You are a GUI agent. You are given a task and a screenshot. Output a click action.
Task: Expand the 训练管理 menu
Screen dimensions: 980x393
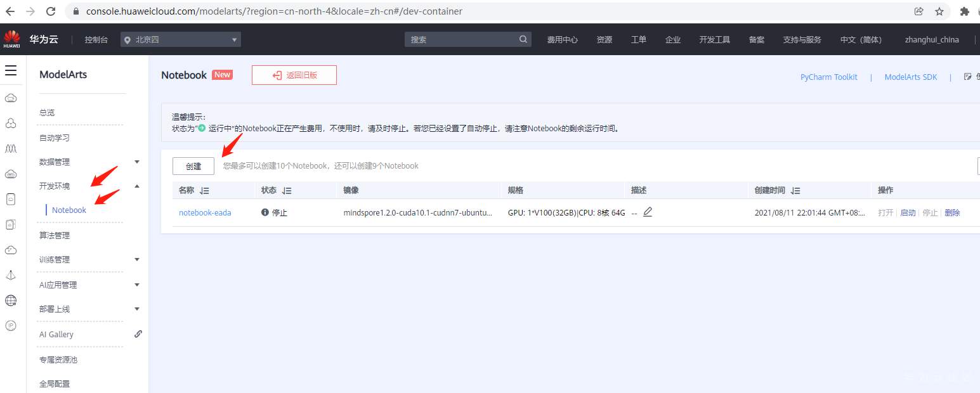pyautogui.click(x=137, y=259)
